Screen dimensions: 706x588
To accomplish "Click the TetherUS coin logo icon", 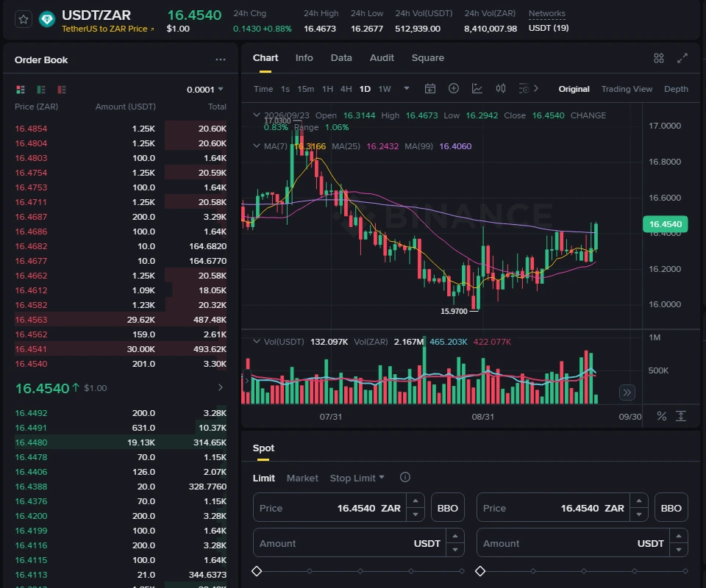I will pos(47,19).
